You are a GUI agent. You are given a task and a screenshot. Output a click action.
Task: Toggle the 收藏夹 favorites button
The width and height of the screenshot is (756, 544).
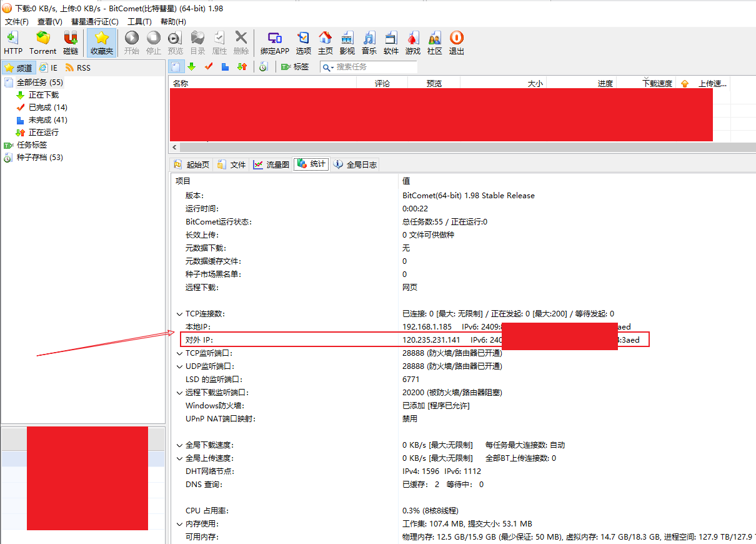[x=101, y=43]
